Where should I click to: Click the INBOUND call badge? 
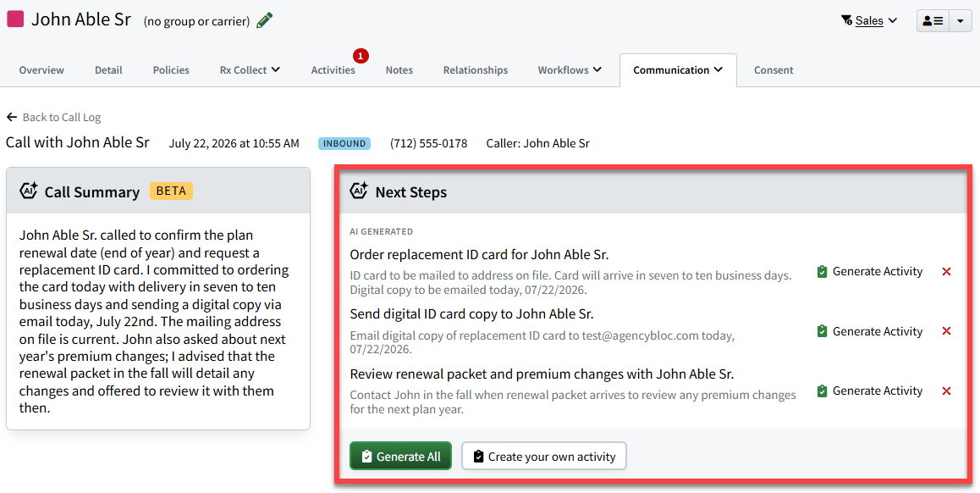pyautogui.click(x=344, y=143)
